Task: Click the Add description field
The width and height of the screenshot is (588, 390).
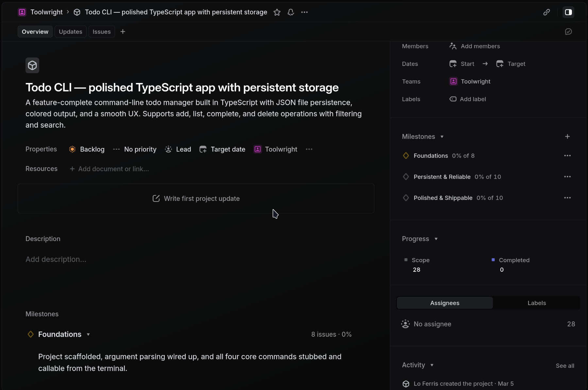Action: 56,259
